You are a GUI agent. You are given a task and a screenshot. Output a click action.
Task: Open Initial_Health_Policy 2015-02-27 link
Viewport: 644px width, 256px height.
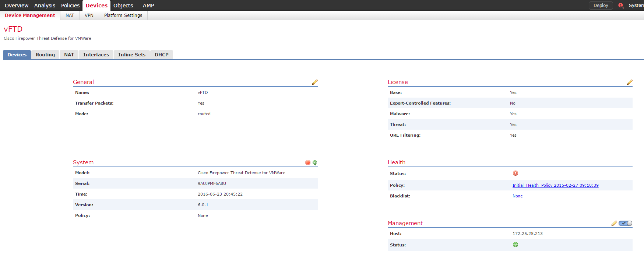[555, 185]
